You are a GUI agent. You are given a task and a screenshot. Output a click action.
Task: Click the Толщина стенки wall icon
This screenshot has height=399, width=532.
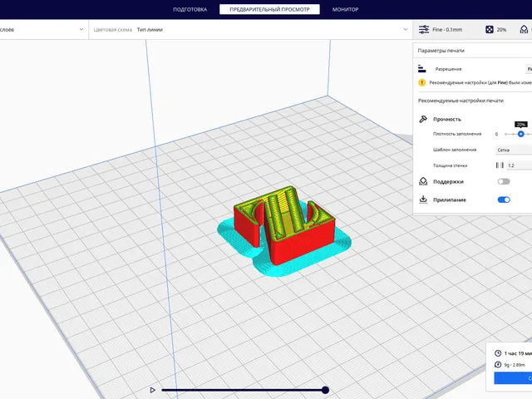coord(500,165)
